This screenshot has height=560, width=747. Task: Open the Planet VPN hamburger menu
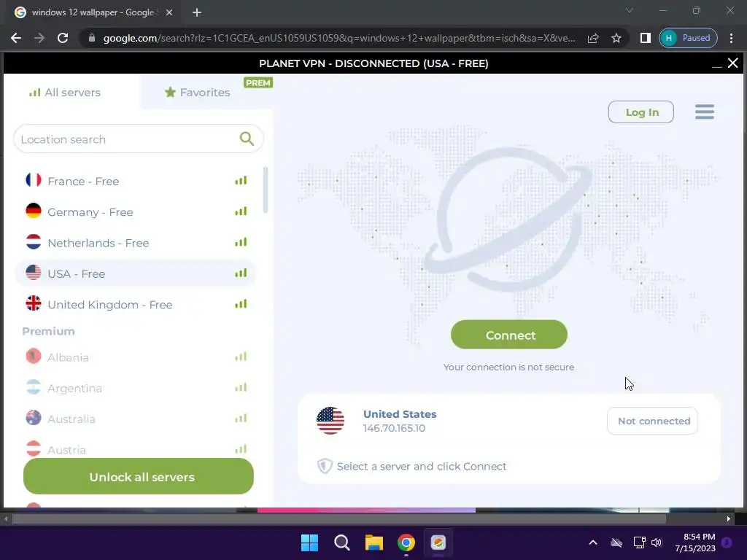point(704,112)
